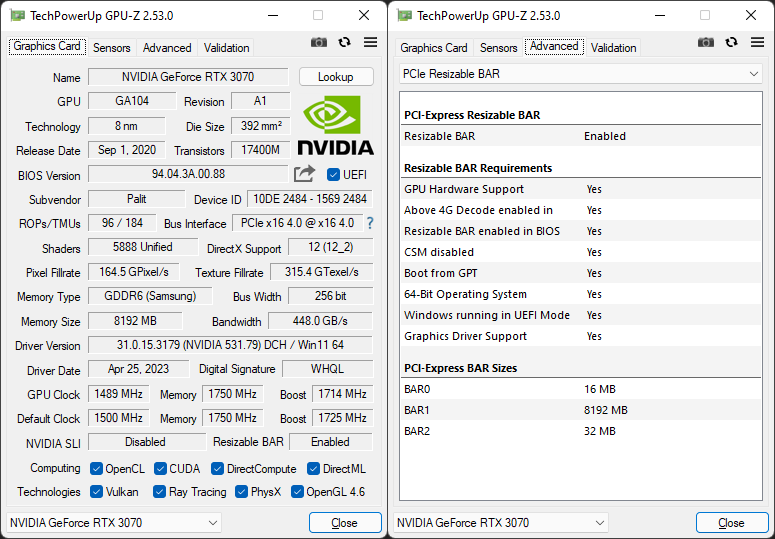Open Validation tab in left window
The image size is (775, 539).
pyautogui.click(x=226, y=48)
